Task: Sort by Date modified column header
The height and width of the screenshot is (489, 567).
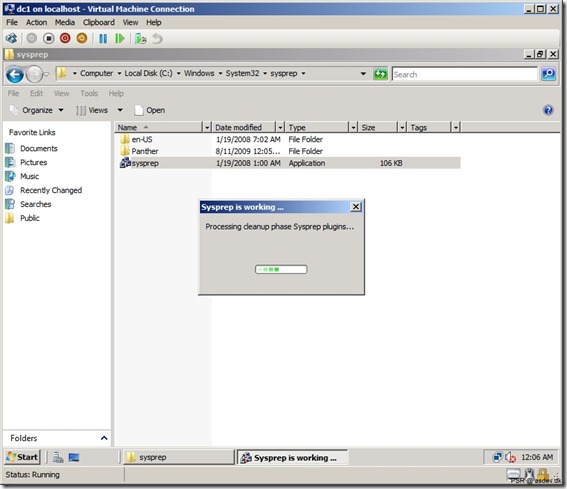Action: pyautogui.click(x=243, y=127)
